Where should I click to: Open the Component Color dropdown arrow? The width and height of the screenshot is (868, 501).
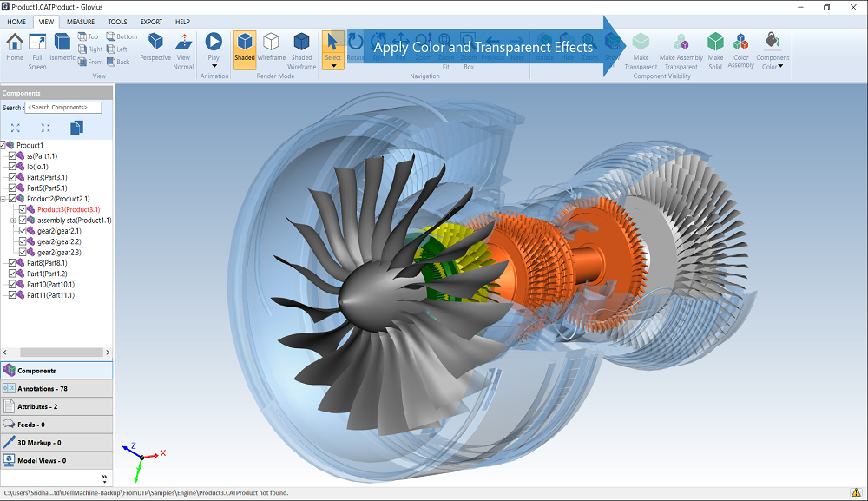(x=780, y=67)
